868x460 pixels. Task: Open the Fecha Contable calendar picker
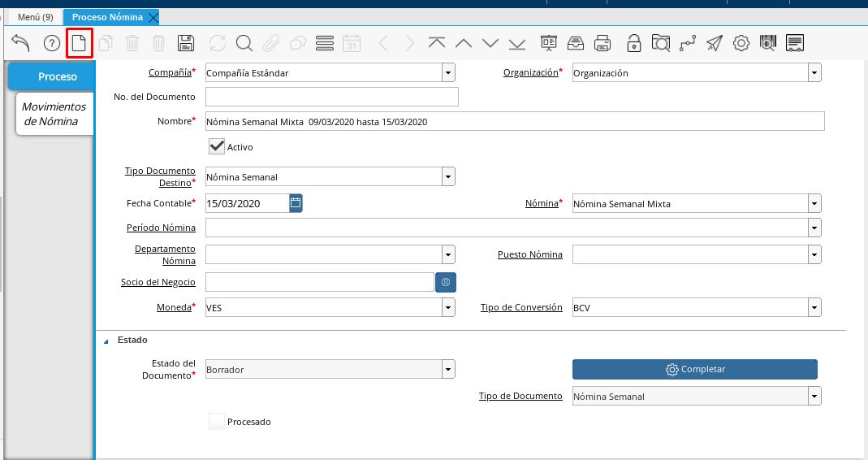click(296, 203)
